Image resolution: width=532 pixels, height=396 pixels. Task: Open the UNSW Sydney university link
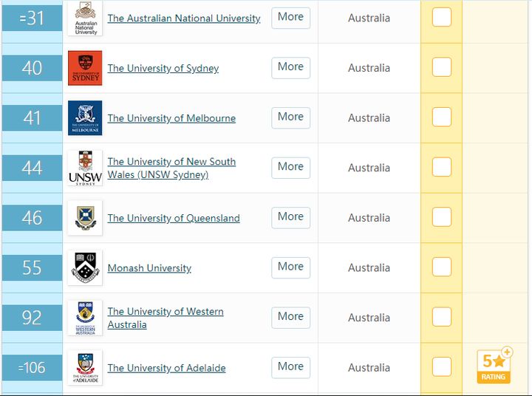171,168
